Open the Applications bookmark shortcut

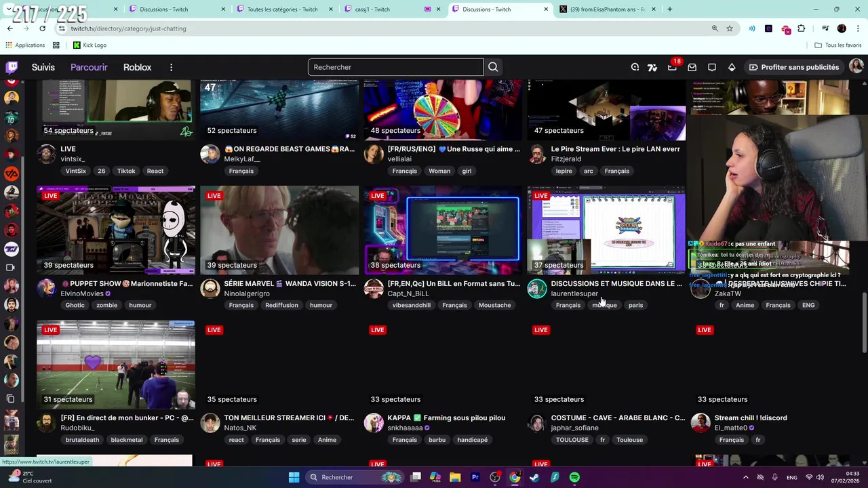25,45
